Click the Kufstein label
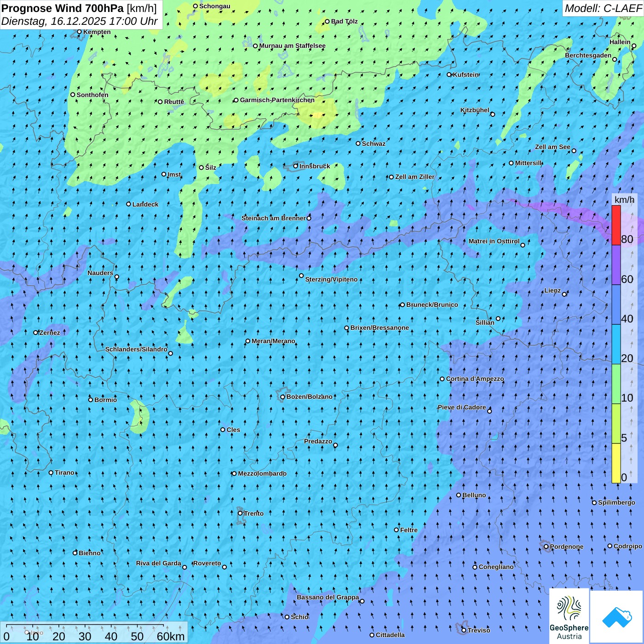 (466, 75)
